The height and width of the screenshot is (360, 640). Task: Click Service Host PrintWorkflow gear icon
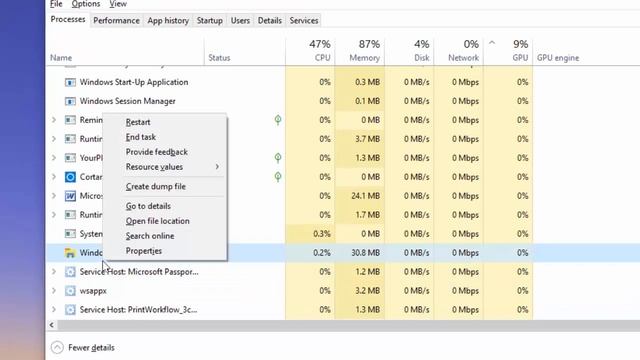(70, 310)
